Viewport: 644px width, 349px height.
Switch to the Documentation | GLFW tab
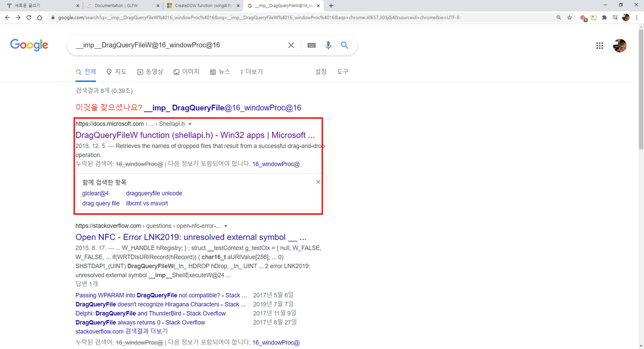(121, 6)
